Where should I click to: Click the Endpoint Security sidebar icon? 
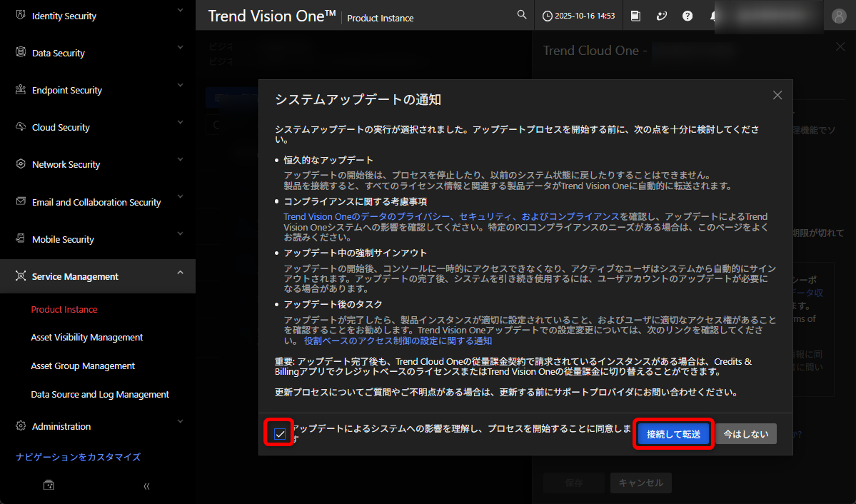coord(21,89)
